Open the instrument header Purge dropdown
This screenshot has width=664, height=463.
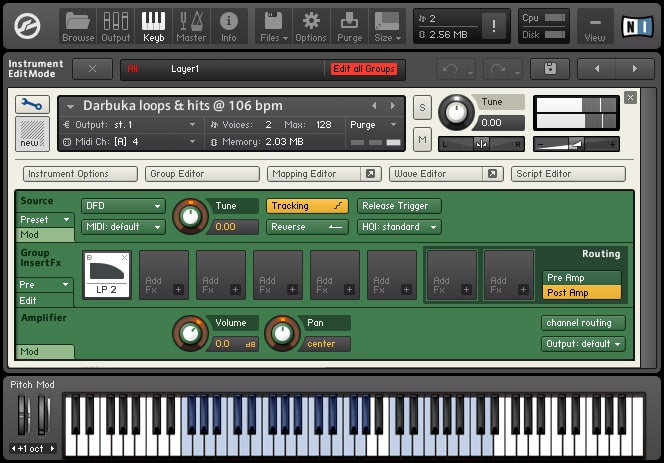[x=373, y=125]
